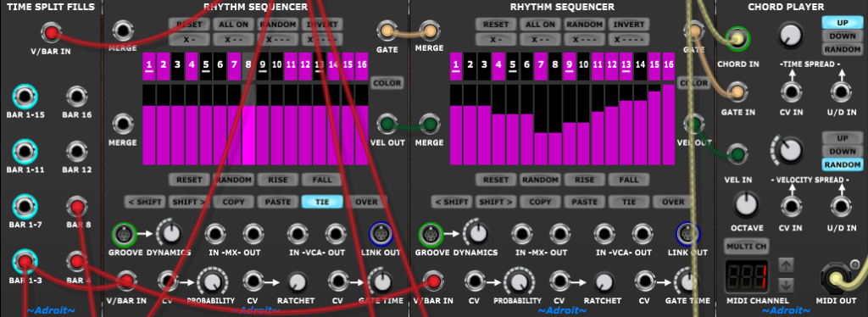Click the MIDI channel down arrow
This screenshot has width=868, height=317.
[786, 285]
